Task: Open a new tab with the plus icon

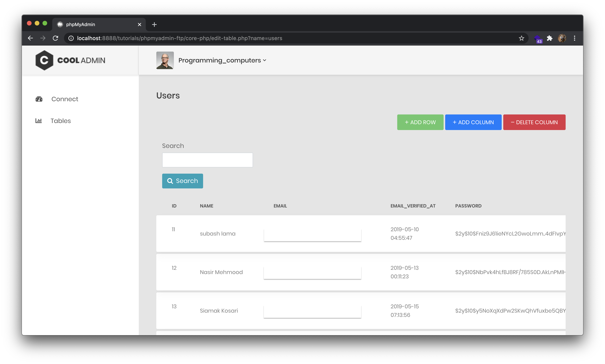Action: 154,25
